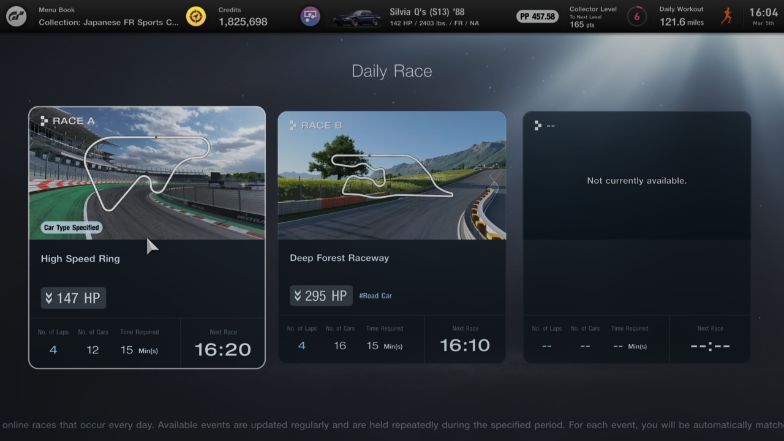This screenshot has width=784, height=441.
Task: Click the gold credits coin icon
Action: tap(196, 16)
